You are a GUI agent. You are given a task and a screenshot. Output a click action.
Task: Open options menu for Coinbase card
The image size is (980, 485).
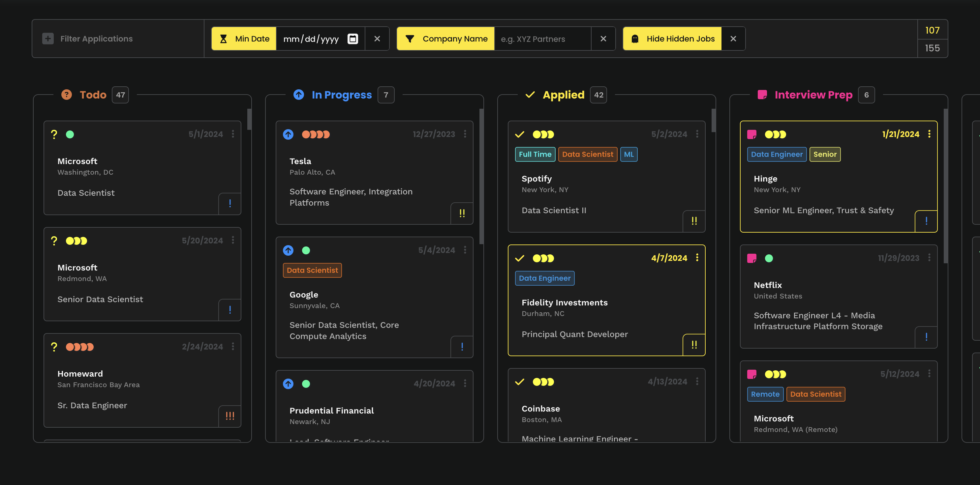coord(697,381)
